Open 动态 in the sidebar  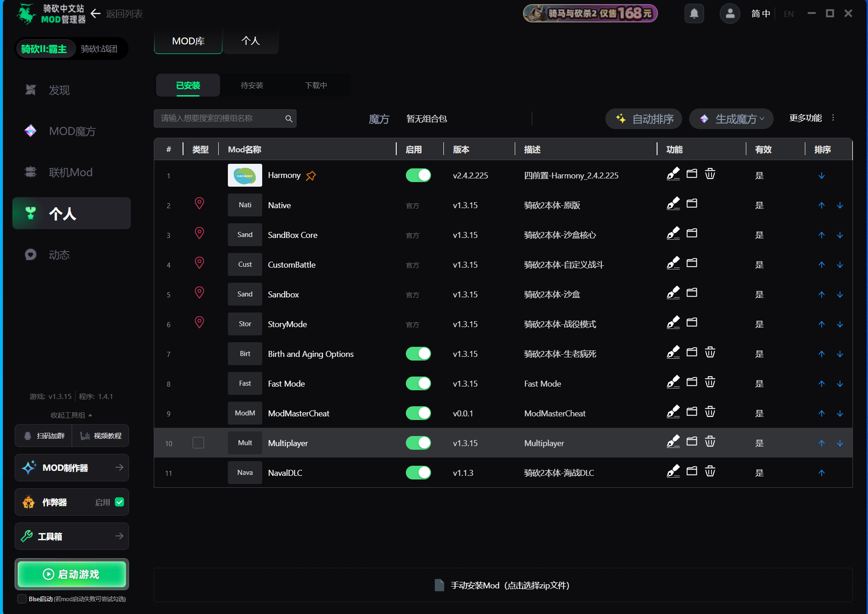coord(71,255)
